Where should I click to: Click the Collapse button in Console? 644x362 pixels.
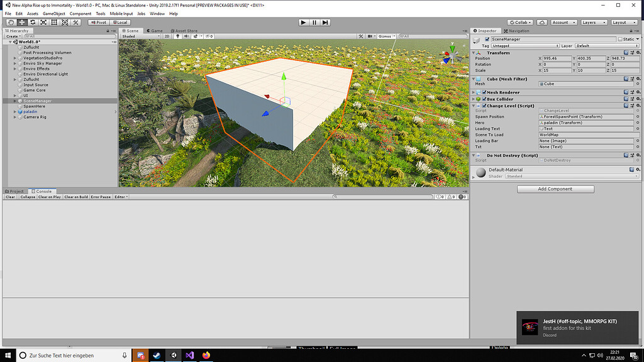(27, 197)
